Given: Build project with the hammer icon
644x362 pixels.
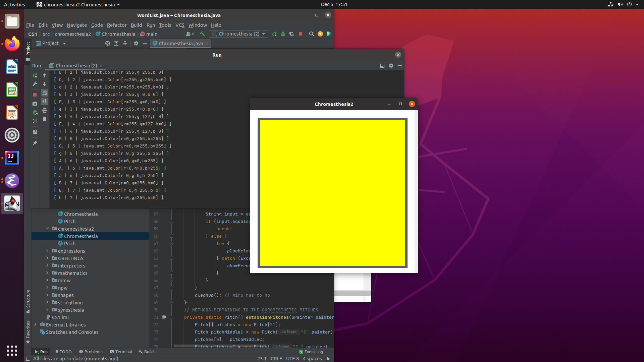Looking at the screenshot, I should coord(202,34).
